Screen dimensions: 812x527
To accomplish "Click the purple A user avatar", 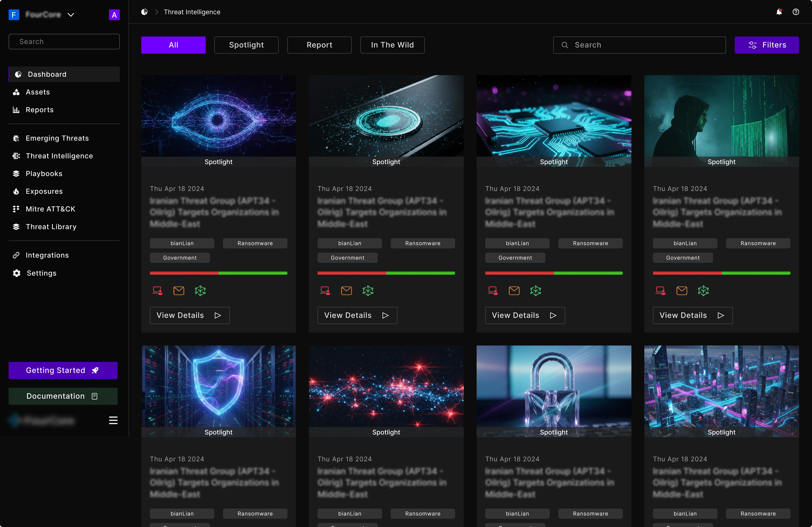I will point(114,15).
